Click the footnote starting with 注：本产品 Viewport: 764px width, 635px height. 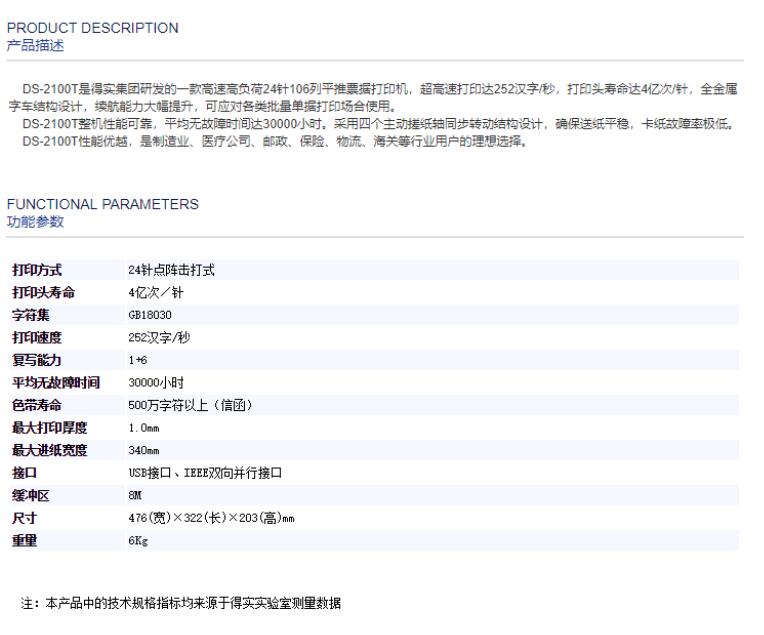[181, 605]
